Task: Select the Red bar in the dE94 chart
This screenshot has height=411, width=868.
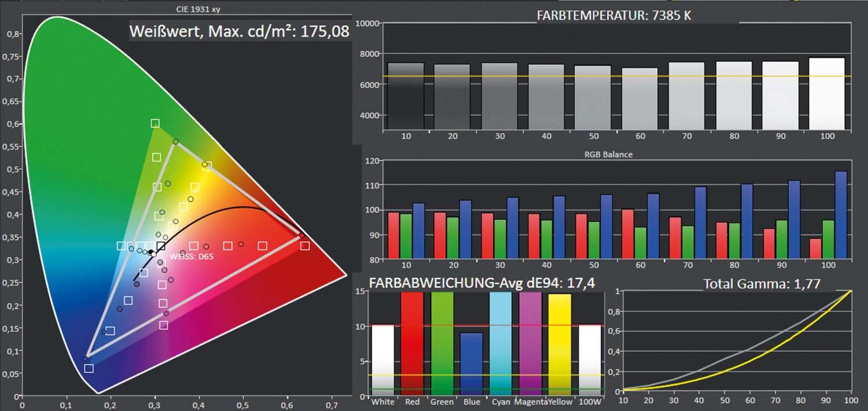Action: point(411,344)
